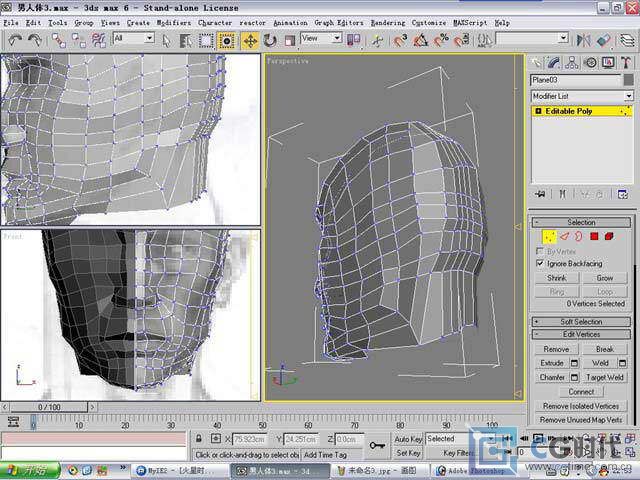The width and height of the screenshot is (640, 480).
Task: Expand the Soft Selection rollout
Action: pos(581,322)
